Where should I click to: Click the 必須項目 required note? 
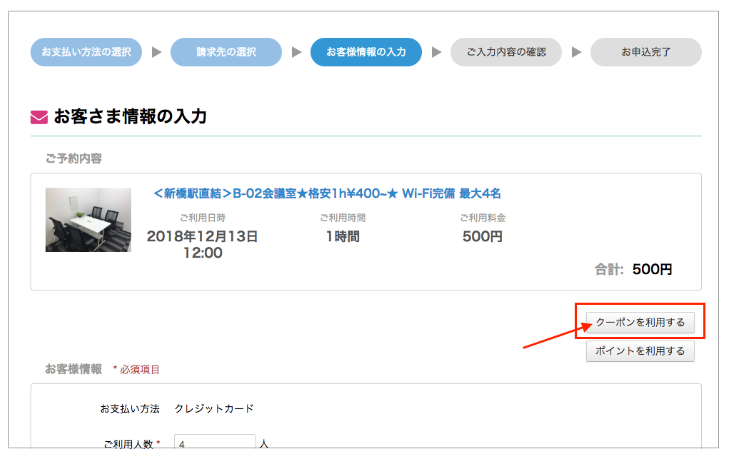[x=136, y=370]
